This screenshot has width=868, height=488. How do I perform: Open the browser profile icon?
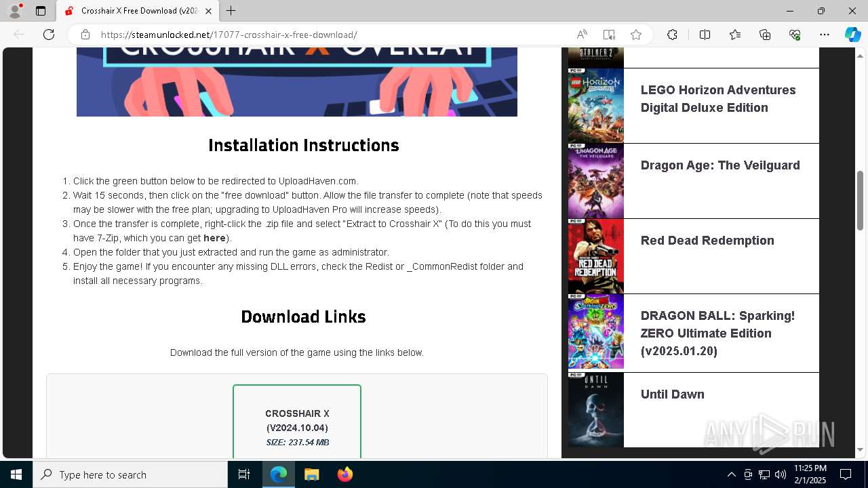[x=15, y=11]
